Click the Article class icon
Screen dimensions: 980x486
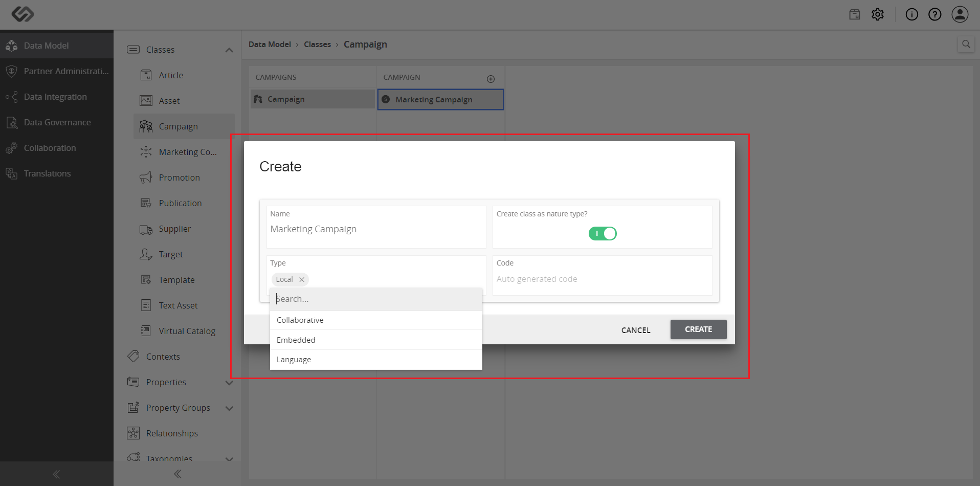pyautogui.click(x=146, y=75)
